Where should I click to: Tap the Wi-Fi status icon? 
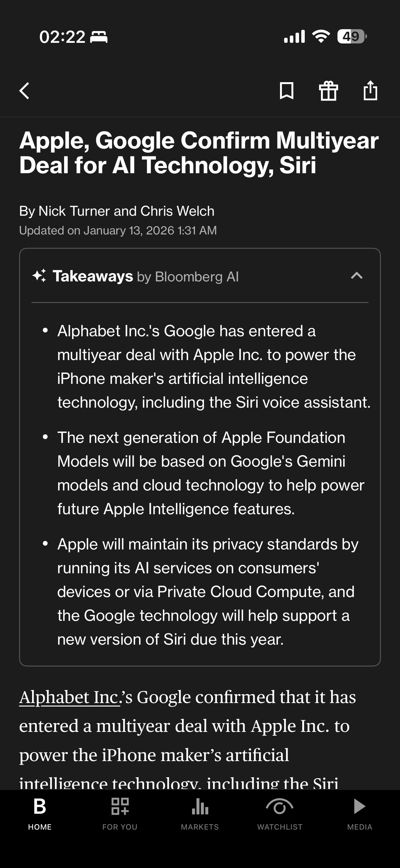[320, 37]
